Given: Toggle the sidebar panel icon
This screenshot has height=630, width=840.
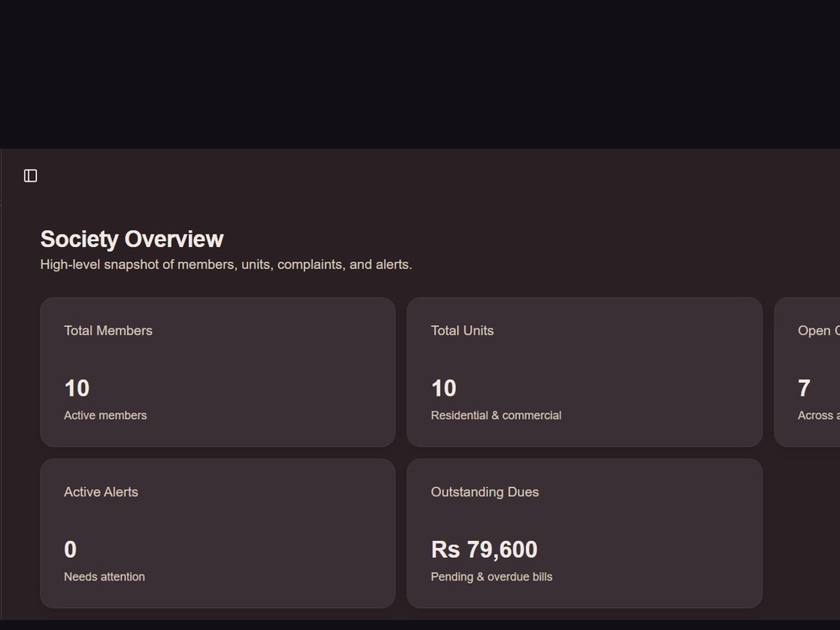Looking at the screenshot, I should pos(30,176).
